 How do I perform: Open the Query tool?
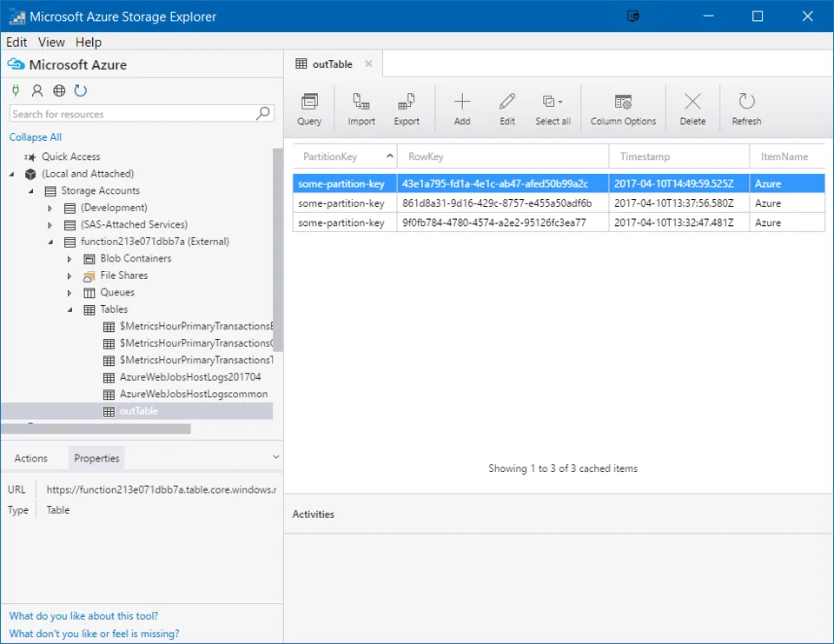pyautogui.click(x=309, y=110)
